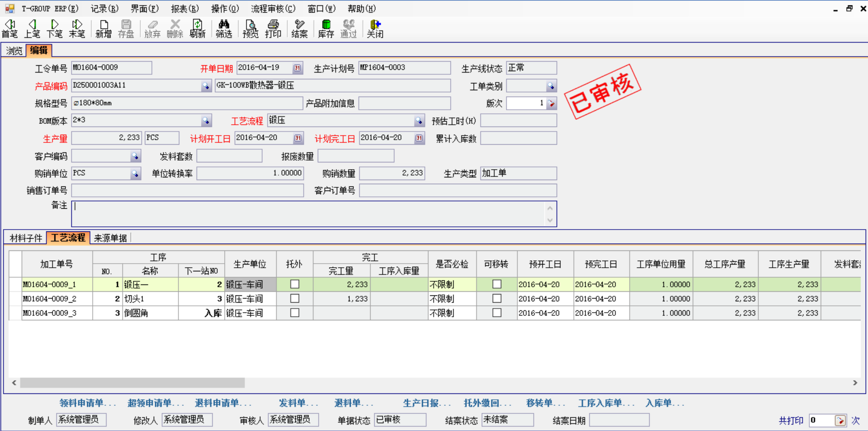Open the 流程审核 menu
Image resolution: width=868 pixels, height=431 pixels.
click(x=273, y=8)
